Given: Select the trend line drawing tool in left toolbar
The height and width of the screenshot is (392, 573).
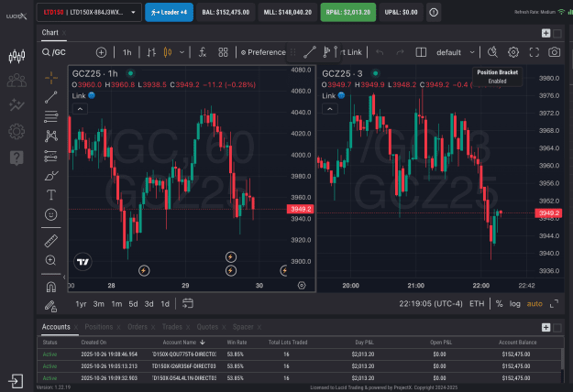Looking at the screenshot, I should 51,97.
